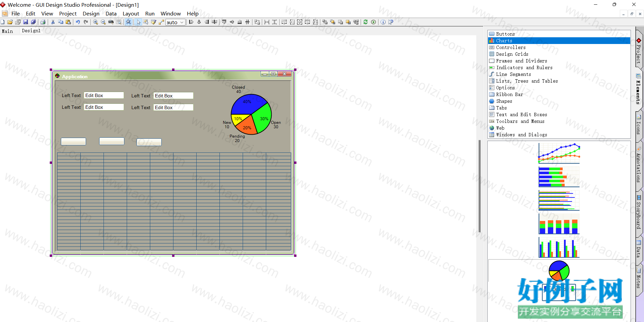The height and width of the screenshot is (322, 644).
Task: Align selected elements right
Action: [207, 22]
